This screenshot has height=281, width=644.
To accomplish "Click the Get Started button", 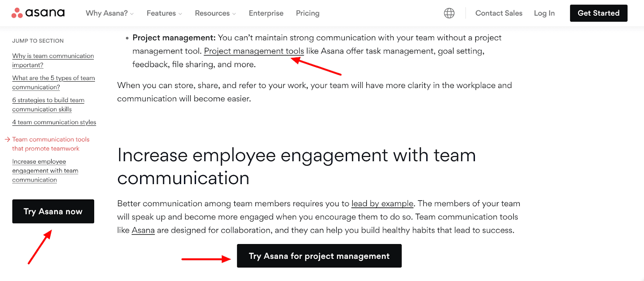I will pos(598,13).
